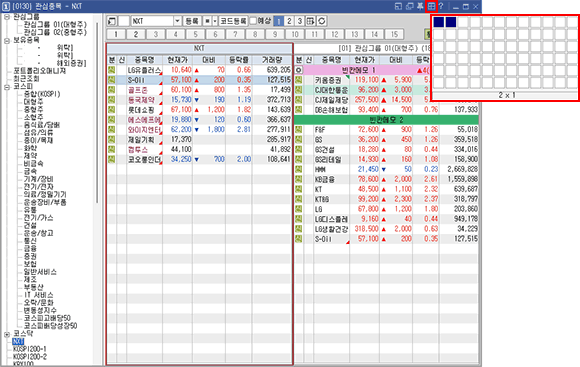Screen dimensions: 580x367
Task: Sort by 거래량 column header in NXT list
Action: click(272, 60)
